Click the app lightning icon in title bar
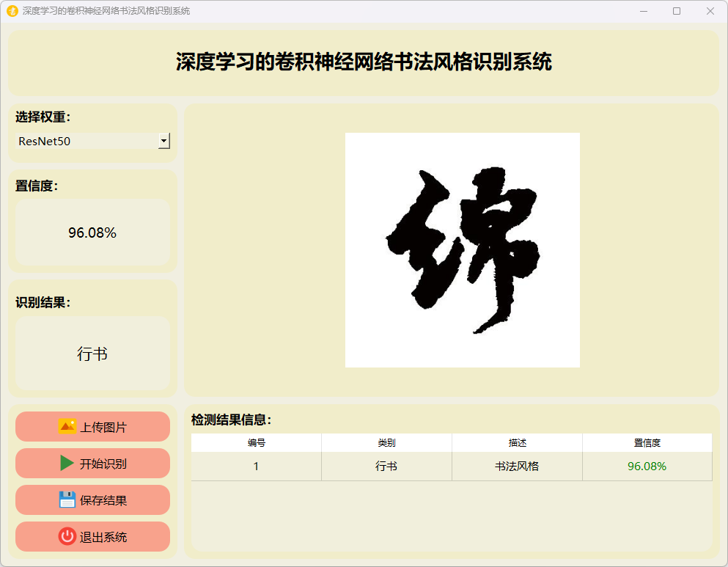The image size is (728, 567). pyautogui.click(x=12, y=11)
